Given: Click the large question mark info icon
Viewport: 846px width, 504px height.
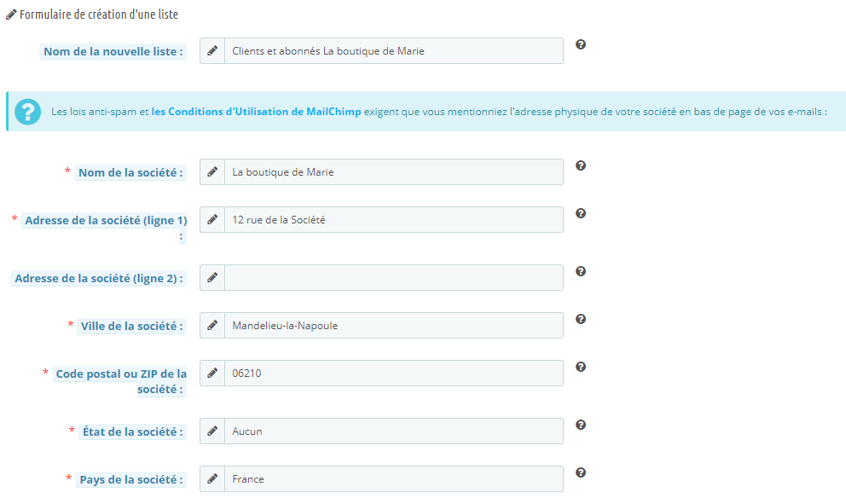Looking at the screenshot, I should [x=29, y=112].
